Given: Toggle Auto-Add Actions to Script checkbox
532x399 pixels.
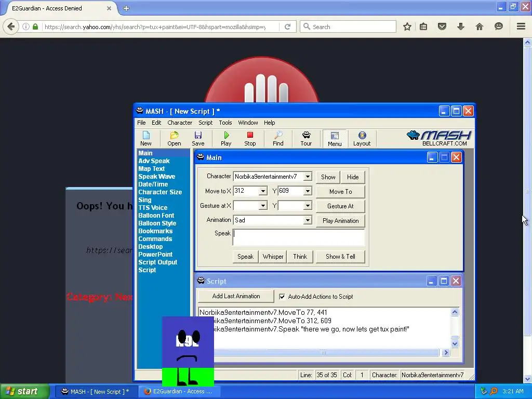Looking at the screenshot, I should pos(282,297).
